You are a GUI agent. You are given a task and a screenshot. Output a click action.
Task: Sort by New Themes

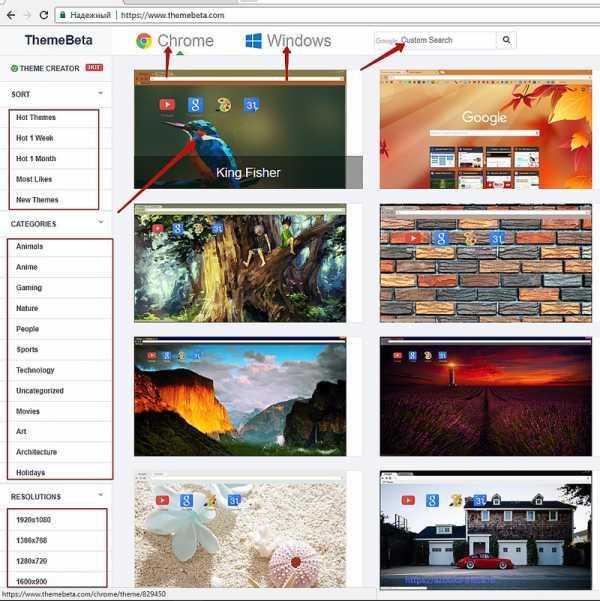pyautogui.click(x=37, y=200)
